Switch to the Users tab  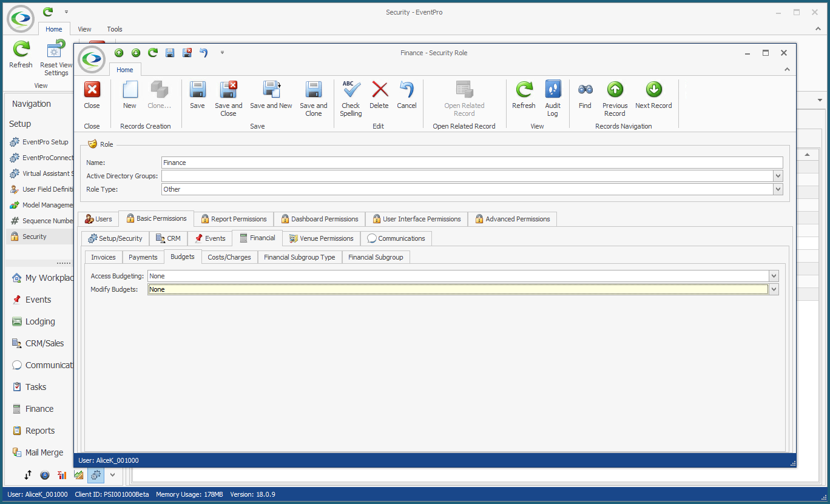point(98,219)
